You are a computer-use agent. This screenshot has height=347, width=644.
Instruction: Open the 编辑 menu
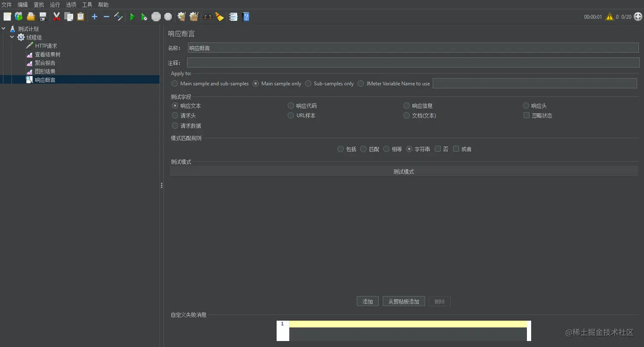click(23, 5)
